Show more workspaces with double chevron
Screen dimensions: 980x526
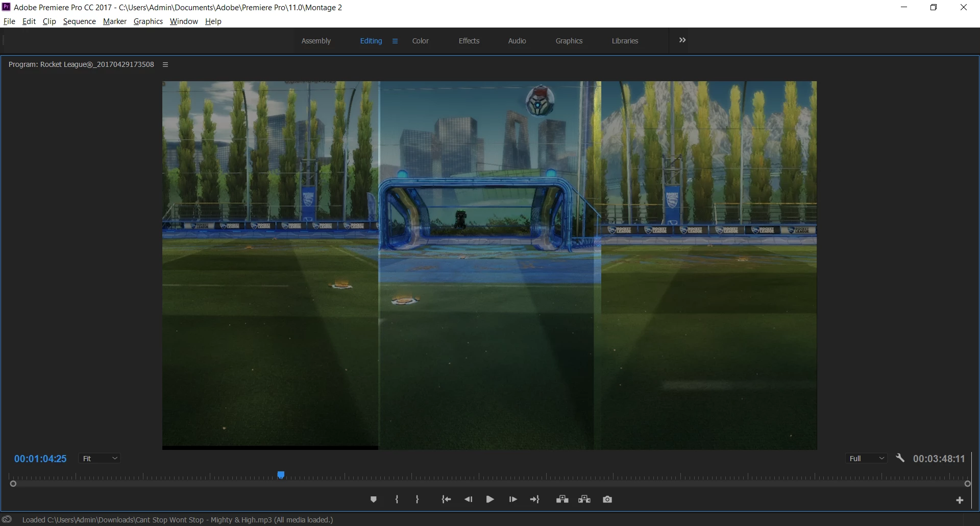click(x=682, y=40)
